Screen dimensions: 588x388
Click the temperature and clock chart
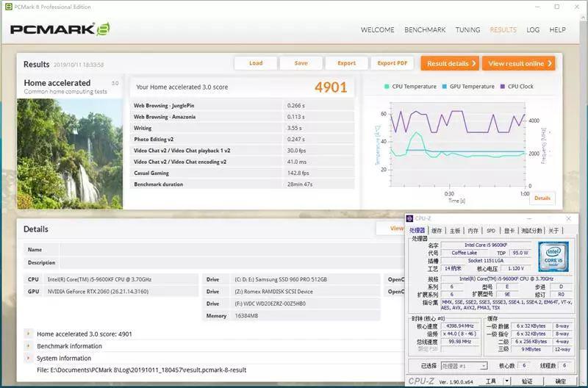click(457, 144)
